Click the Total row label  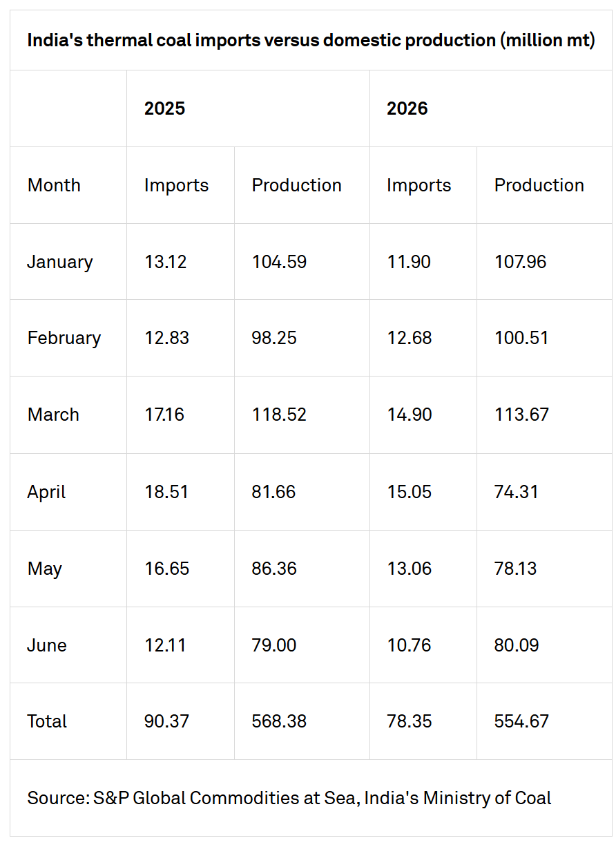(x=47, y=721)
